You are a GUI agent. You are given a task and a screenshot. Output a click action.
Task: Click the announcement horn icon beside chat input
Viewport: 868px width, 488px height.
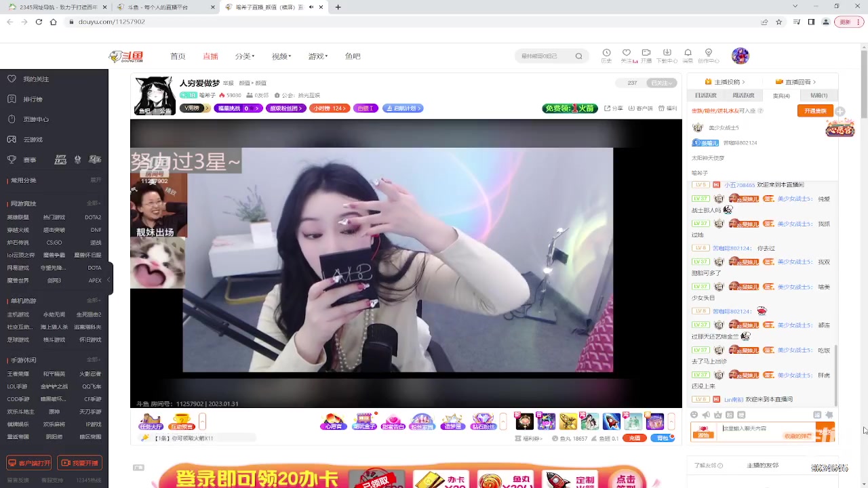[705, 415]
